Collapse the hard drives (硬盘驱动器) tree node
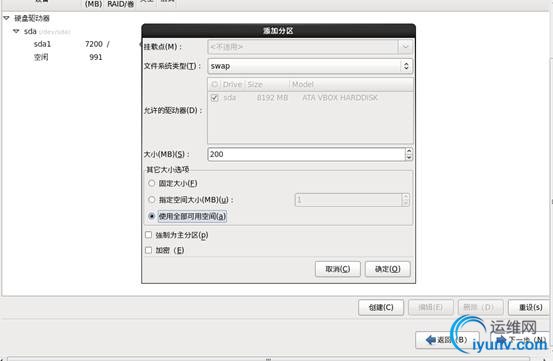Viewport: 553px width, 361px height. pyautogui.click(x=6, y=18)
